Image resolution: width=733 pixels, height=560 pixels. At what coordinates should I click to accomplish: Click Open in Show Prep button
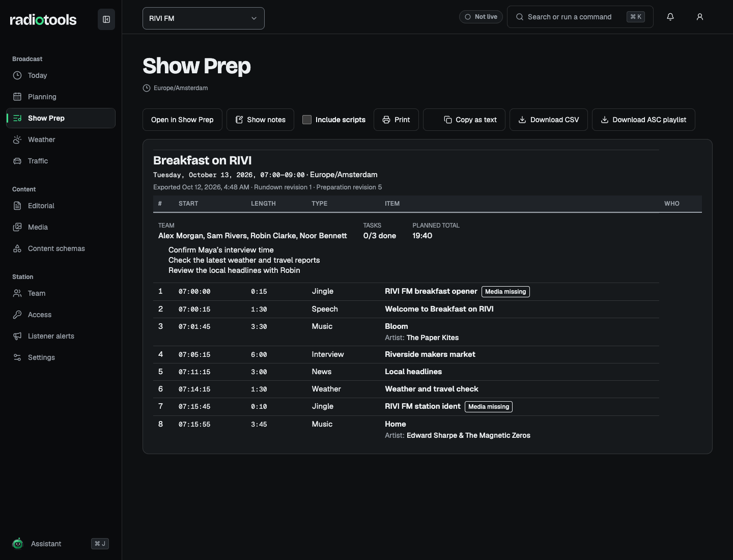(182, 120)
